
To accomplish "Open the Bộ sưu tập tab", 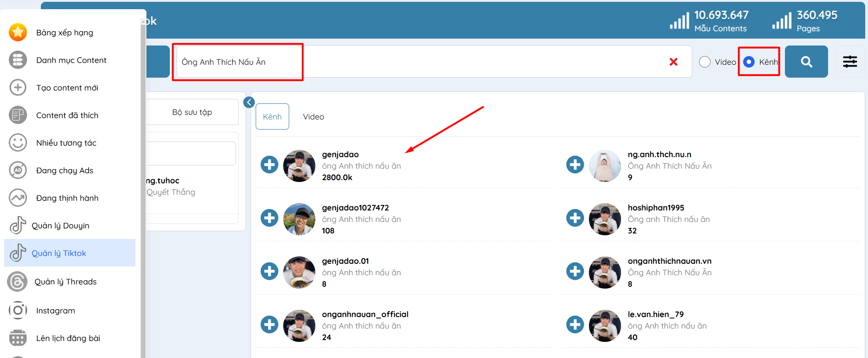I will point(192,112).
